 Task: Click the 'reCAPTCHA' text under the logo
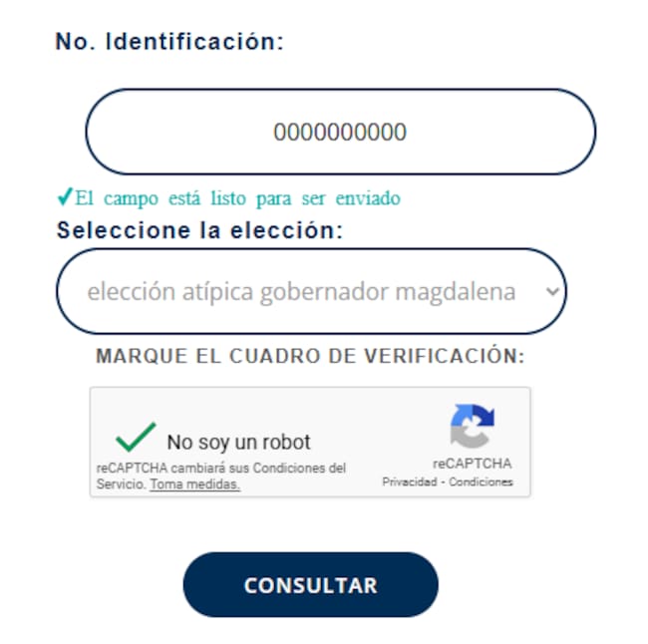point(472,464)
